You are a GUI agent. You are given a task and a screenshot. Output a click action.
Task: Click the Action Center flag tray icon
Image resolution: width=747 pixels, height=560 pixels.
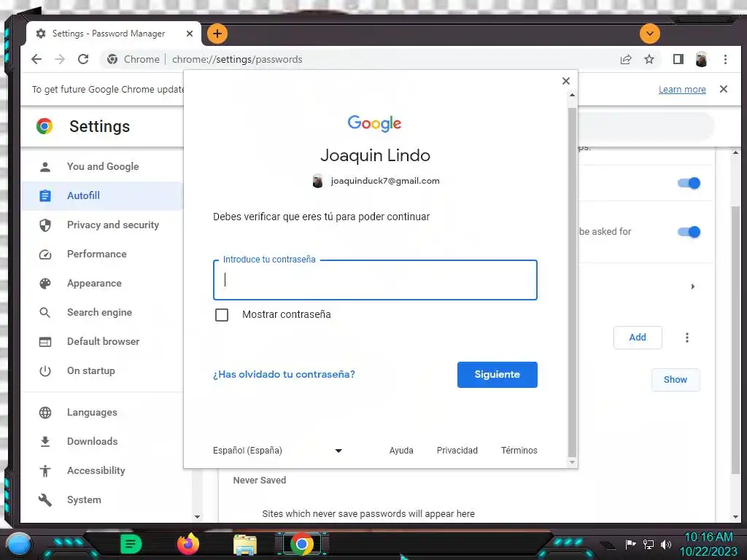point(630,544)
